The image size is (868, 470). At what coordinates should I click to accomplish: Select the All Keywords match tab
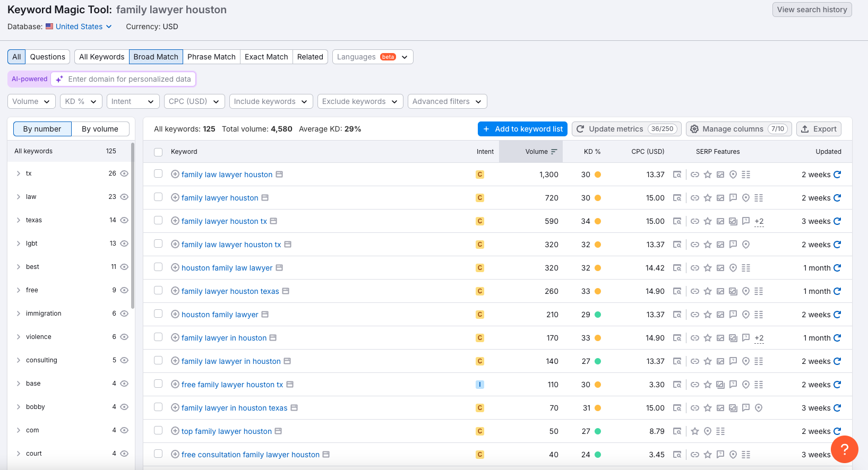pyautogui.click(x=102, y=57)
